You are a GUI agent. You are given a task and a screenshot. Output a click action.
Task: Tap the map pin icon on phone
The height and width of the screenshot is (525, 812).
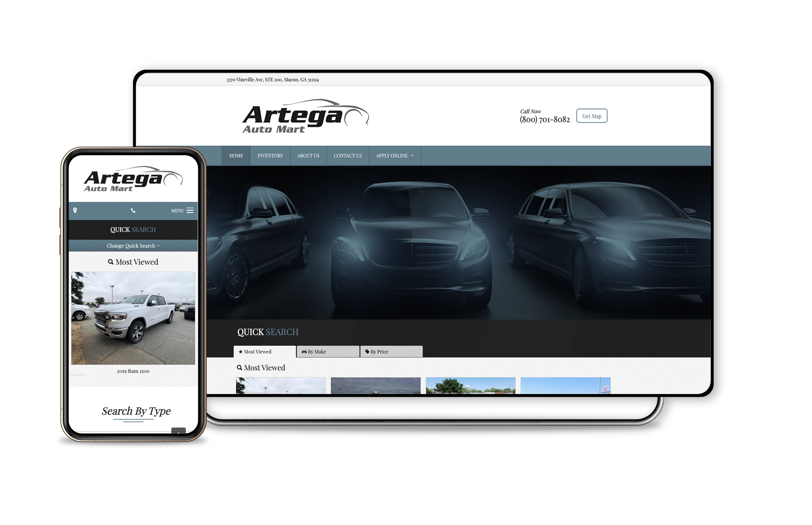click(75, 210)
